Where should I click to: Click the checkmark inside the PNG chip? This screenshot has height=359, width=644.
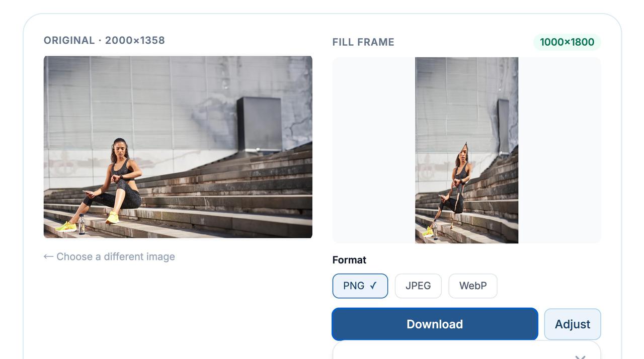(x=373, y=286)
